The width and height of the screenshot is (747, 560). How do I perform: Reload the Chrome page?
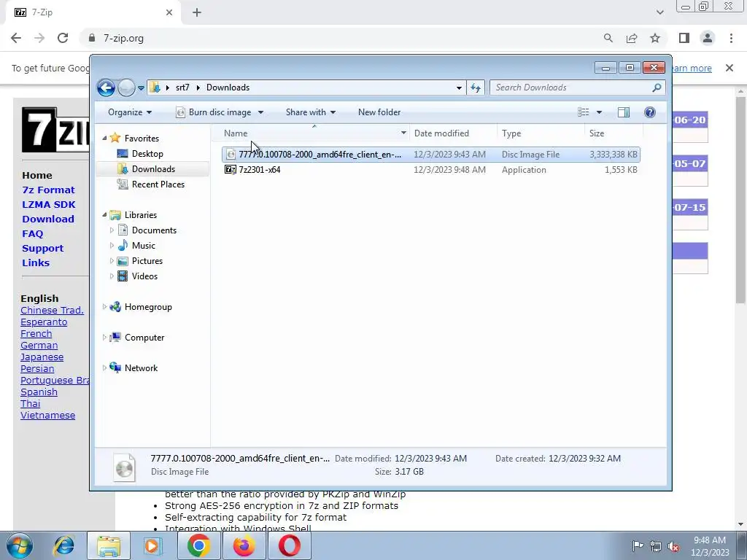(x=63, y=38)
